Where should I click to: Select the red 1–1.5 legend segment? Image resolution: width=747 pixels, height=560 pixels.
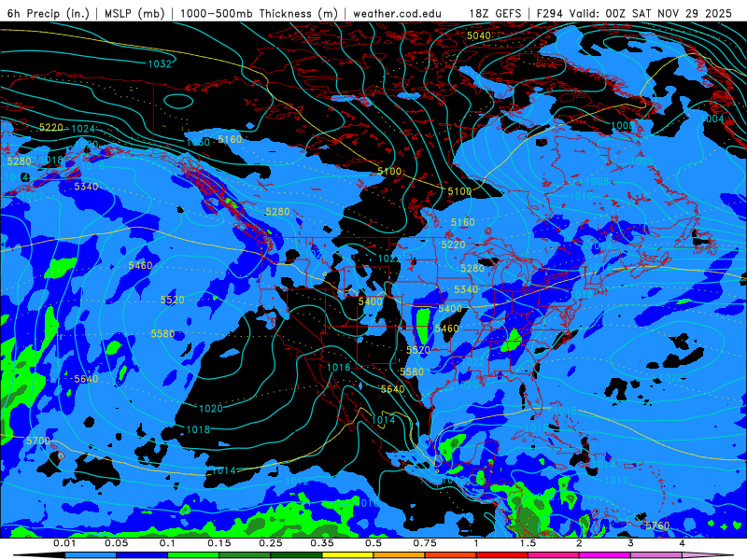pyautogui.click(x=502, y=555)
